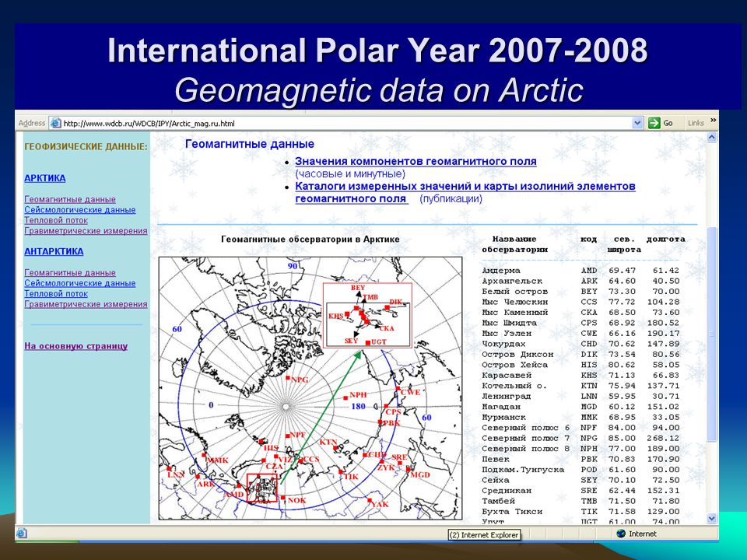This screenshot has width=747, height=560.
Task: Click the scrollbar up arrow
Action: click(712, 138)
